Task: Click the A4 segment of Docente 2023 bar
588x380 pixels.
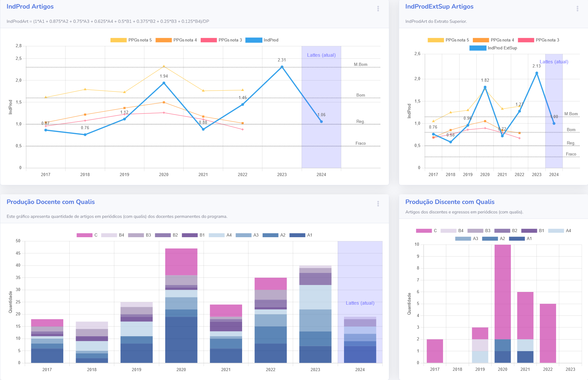Action: click(315, 297)
